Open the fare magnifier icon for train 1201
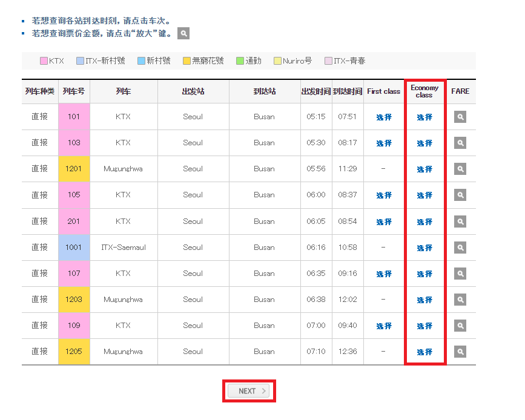Image resolution: width=525 pixels, height=420 pixels. (x=460, y=169)
